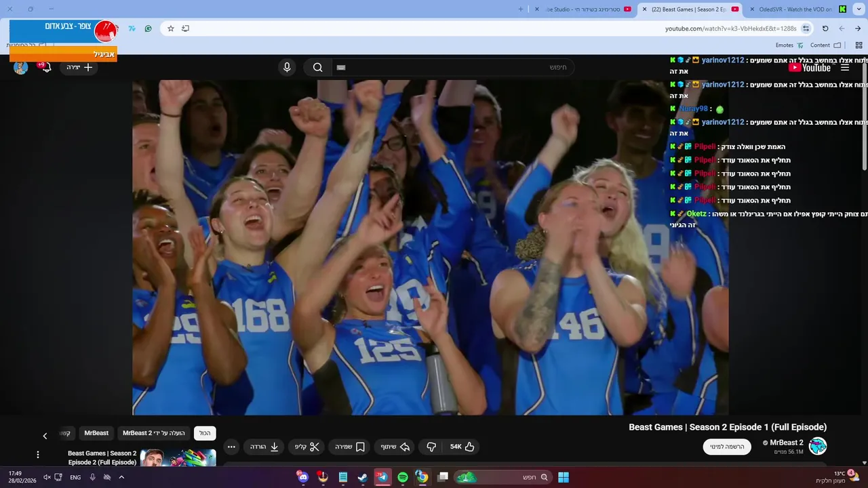Open the green Grammarly extension icon
This screenshot has height=488, width=868.
[x=148, y=28]
